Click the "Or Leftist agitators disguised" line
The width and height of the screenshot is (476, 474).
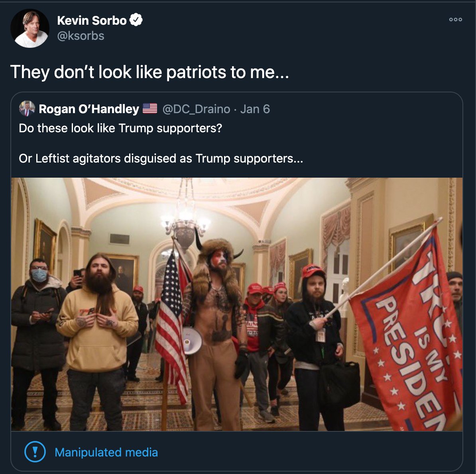pyautogui.click(x=161, y=159)
